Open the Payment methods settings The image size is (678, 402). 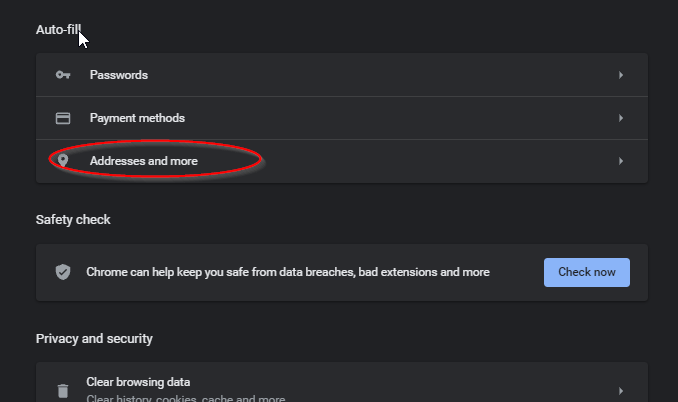(342, 118)
